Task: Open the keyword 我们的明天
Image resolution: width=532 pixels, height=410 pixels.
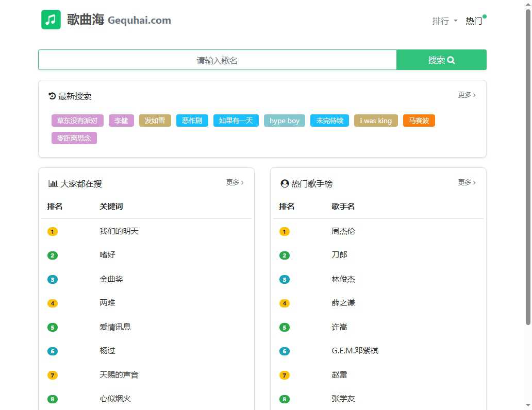Action: [x=119, y=231]
